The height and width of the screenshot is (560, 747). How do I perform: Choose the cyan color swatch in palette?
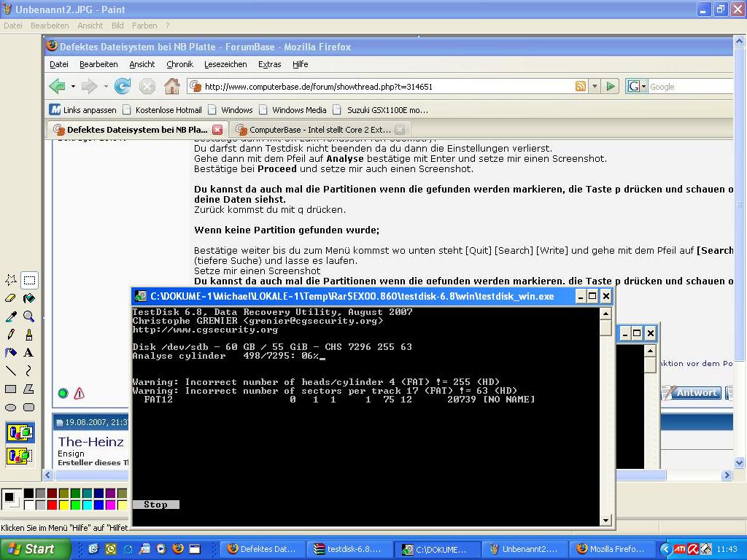[88, 505]
